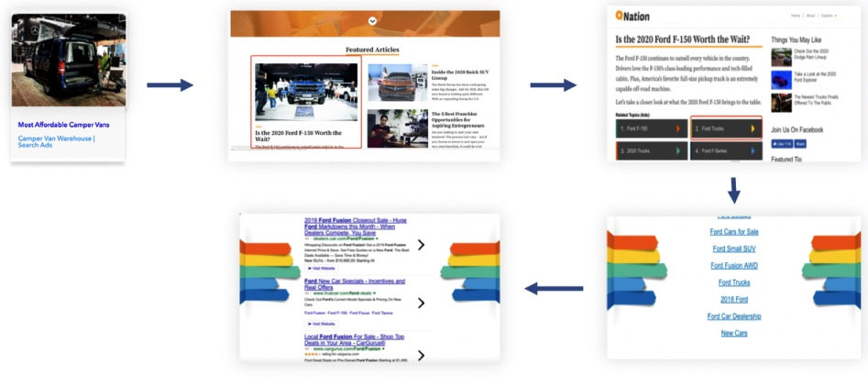Click the blue arrow on the Ford F-Series topic
Image resolution: width=868 pixels, height=377 pixels.
[x=753, y=150]
